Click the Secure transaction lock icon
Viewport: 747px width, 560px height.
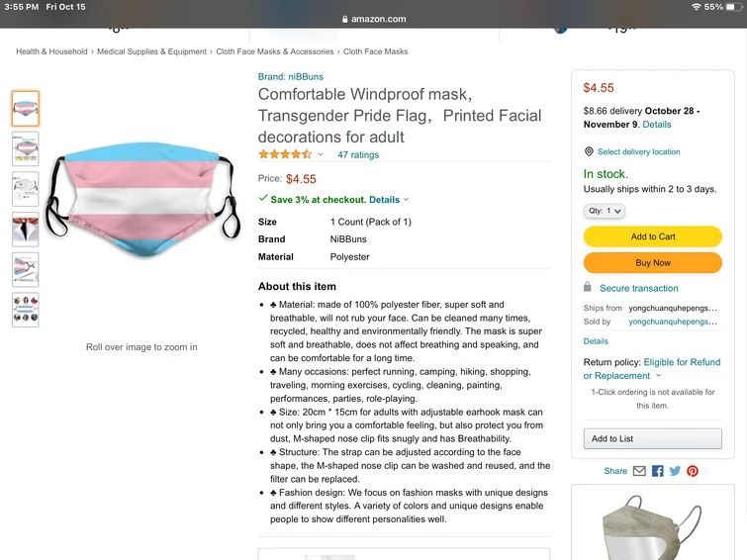coord(588,288)
